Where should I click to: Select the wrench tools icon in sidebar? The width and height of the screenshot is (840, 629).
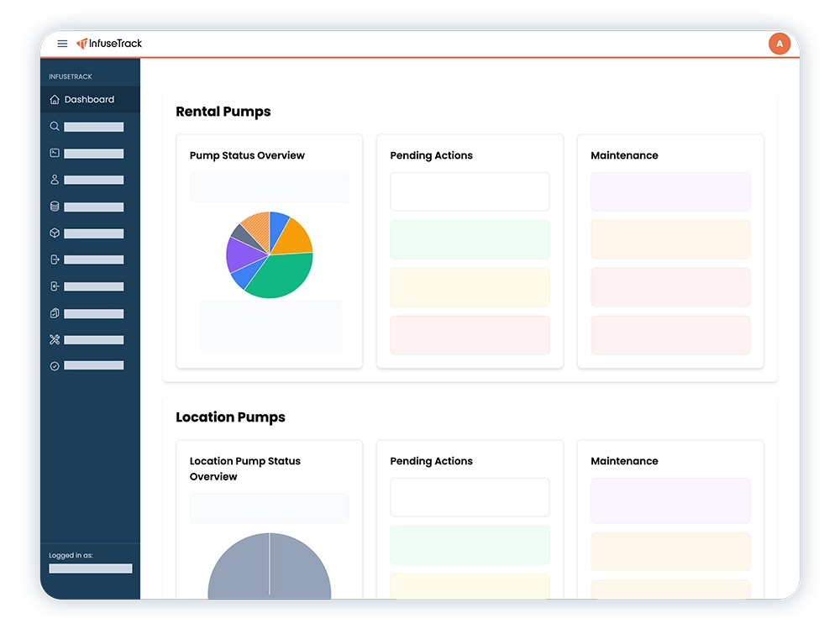[55, 340]
